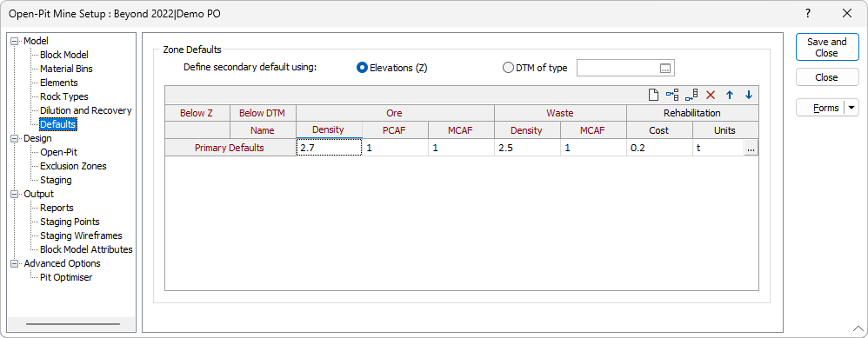Viewport: 868px width, 338px height.
Task: Click the append row icon in grid toolbar
Action: pyautogui.click(x=691, y=96)
